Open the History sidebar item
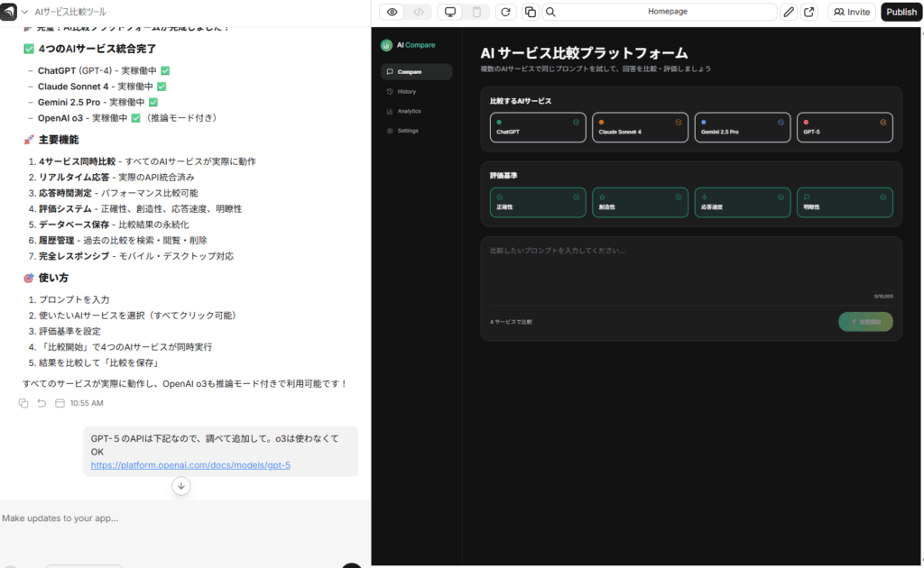Image resolution: width=924 pixels, height=568 pixels. (416, 92)
